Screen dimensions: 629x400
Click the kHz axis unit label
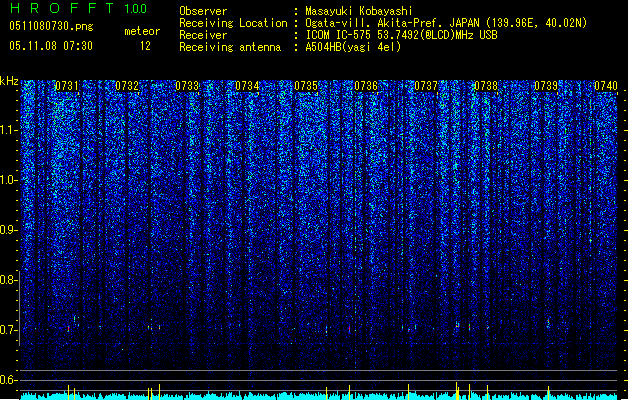pyautogui.click(x=9, y=81)
